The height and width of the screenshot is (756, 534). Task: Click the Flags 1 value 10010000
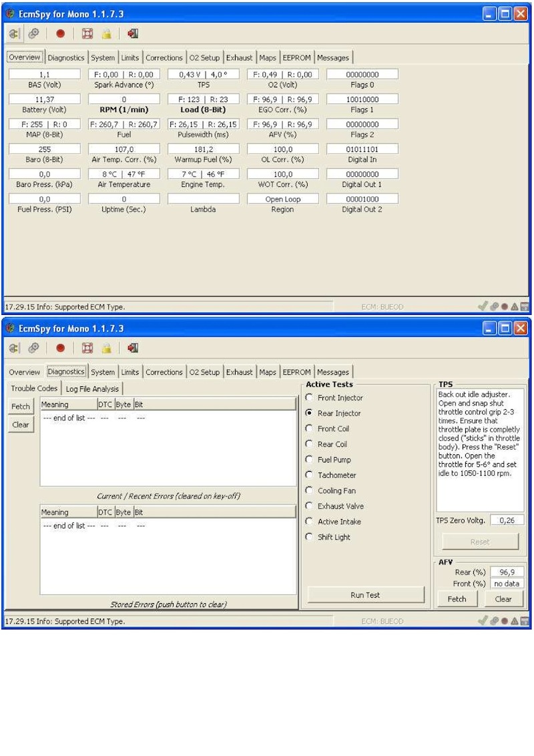362,99
